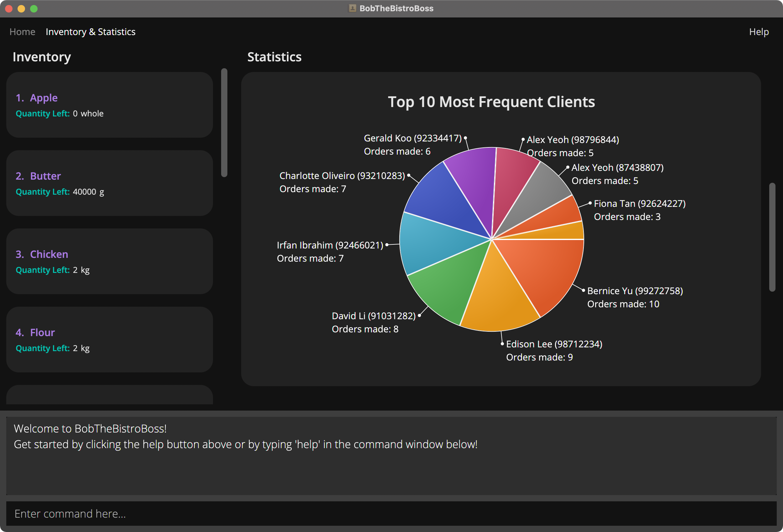This screenshot has width=783, height=532.
Task: Select the Butter inventory card
Action: pyautogui.click(x=109, y=183)
